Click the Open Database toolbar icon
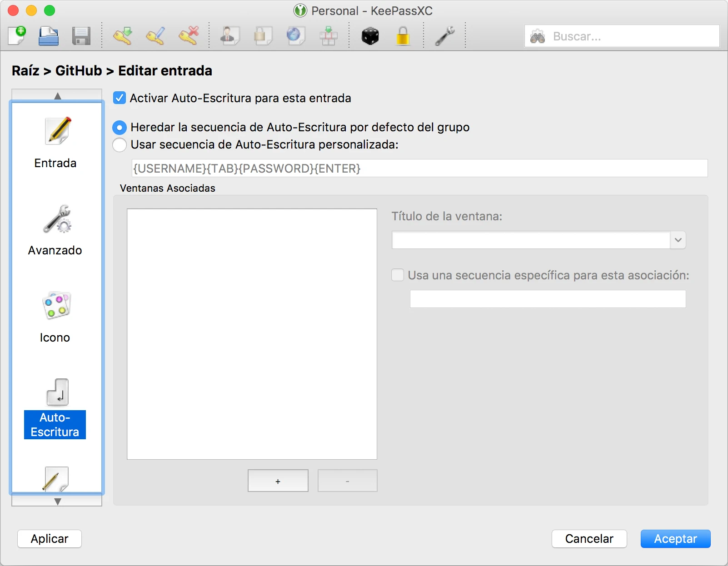Viewport: 728px width, 566px height. [x=49, y=36]
